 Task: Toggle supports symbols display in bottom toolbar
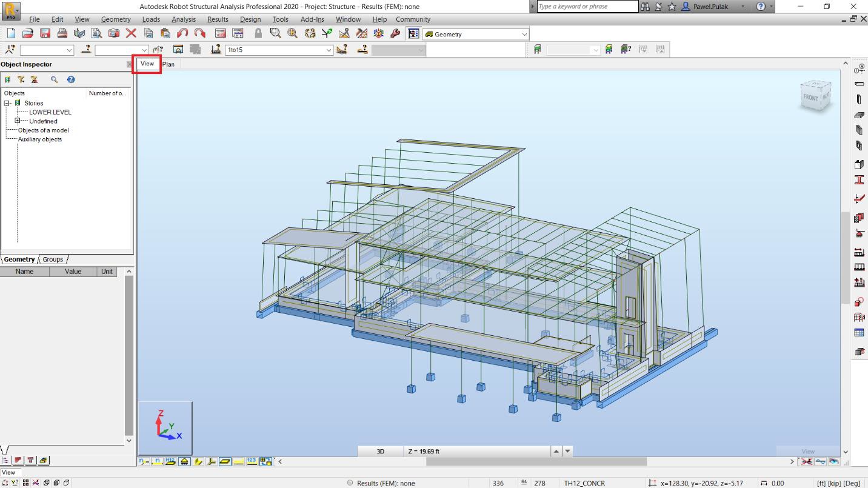184,461
